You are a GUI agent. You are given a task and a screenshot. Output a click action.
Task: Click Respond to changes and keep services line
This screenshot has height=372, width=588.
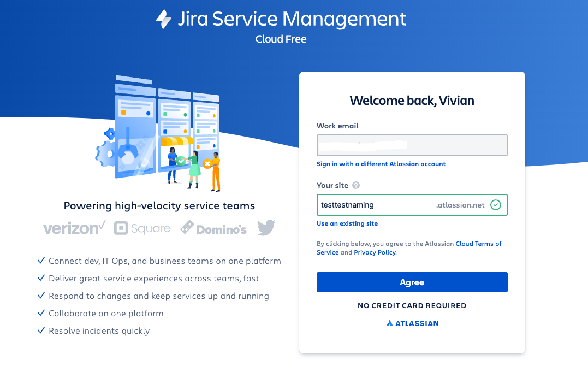click(159, 296)
